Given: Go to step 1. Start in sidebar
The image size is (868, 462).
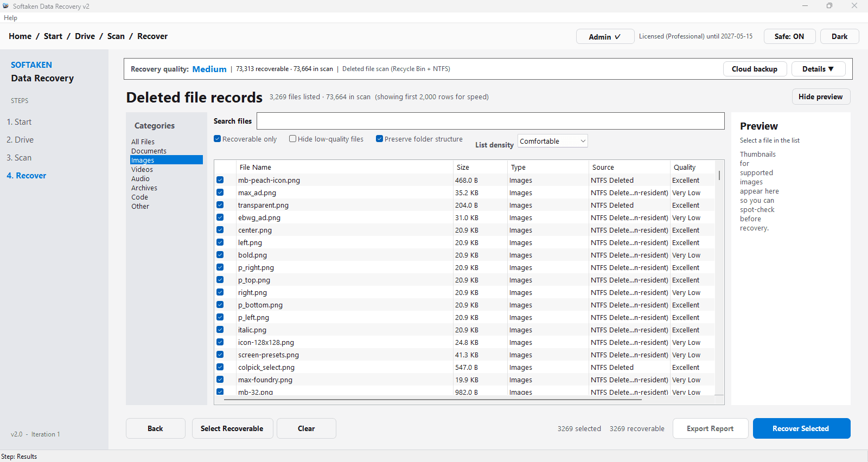Looking at the screenshot, I should [x=19, y=122].
